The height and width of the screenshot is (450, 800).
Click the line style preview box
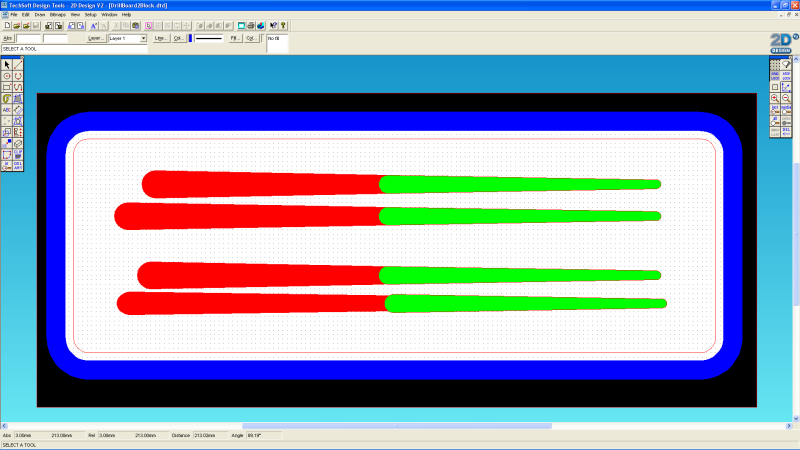click(209, 38)
